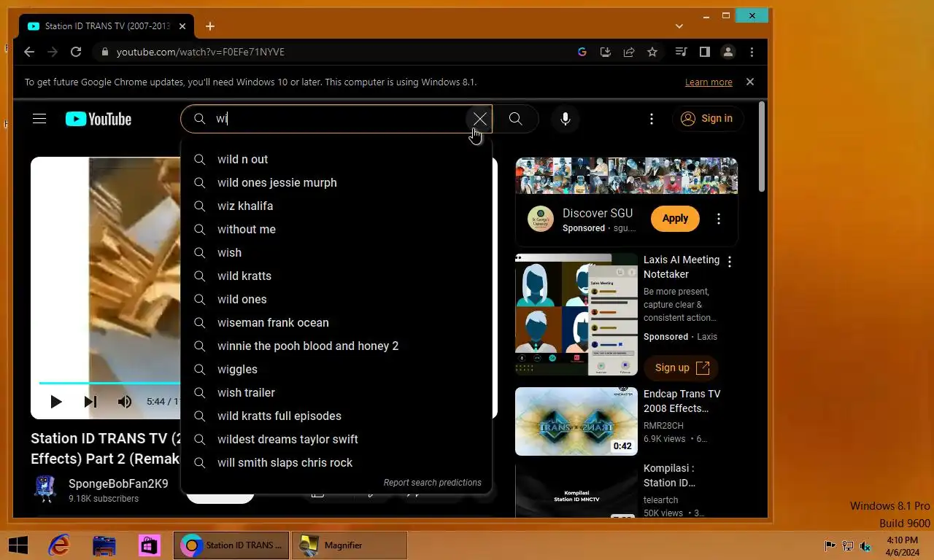Skip to next video
934x560 pixels.
90,402
